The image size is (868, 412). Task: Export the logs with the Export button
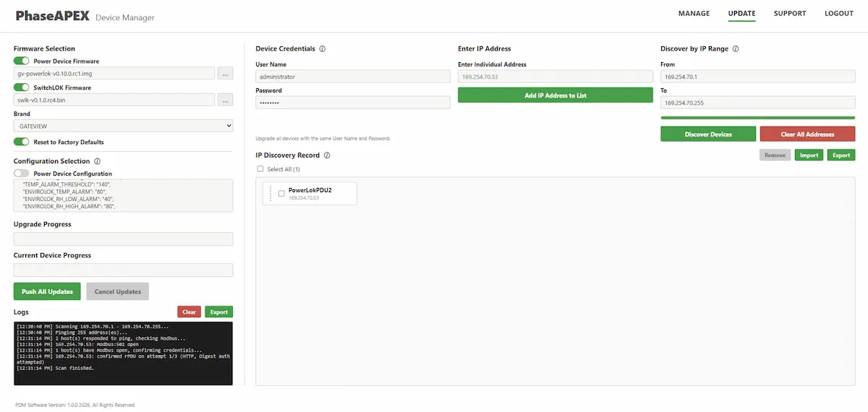tap(218, 312)
